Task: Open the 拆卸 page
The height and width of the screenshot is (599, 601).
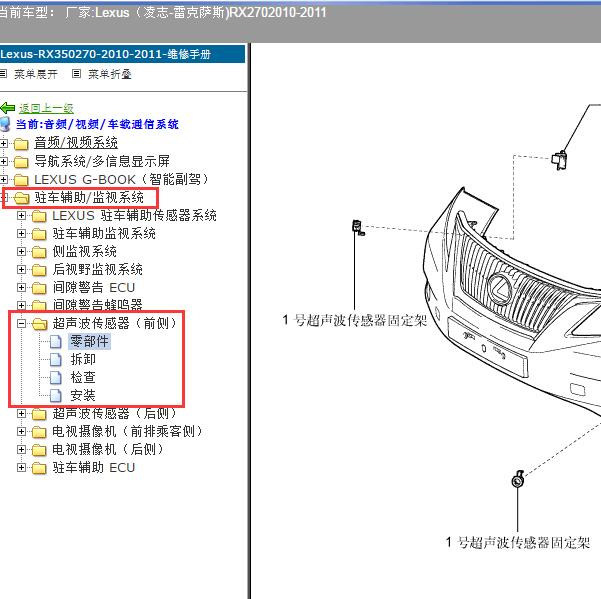Action: tap(83, 359)
